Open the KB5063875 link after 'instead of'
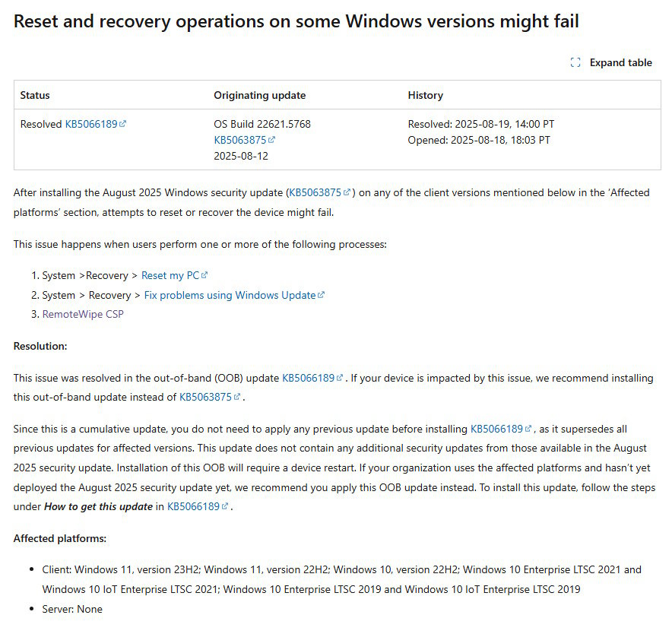The height and width of the screenshot is (634, 672). pyautogui.click(x=206, y=397)
